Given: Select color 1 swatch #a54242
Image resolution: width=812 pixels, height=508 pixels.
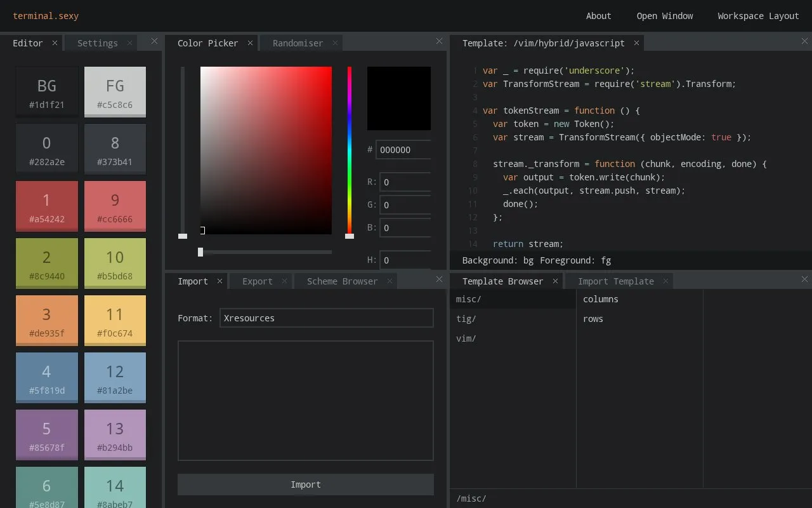Looking at the screenshot, I should 47,206.
